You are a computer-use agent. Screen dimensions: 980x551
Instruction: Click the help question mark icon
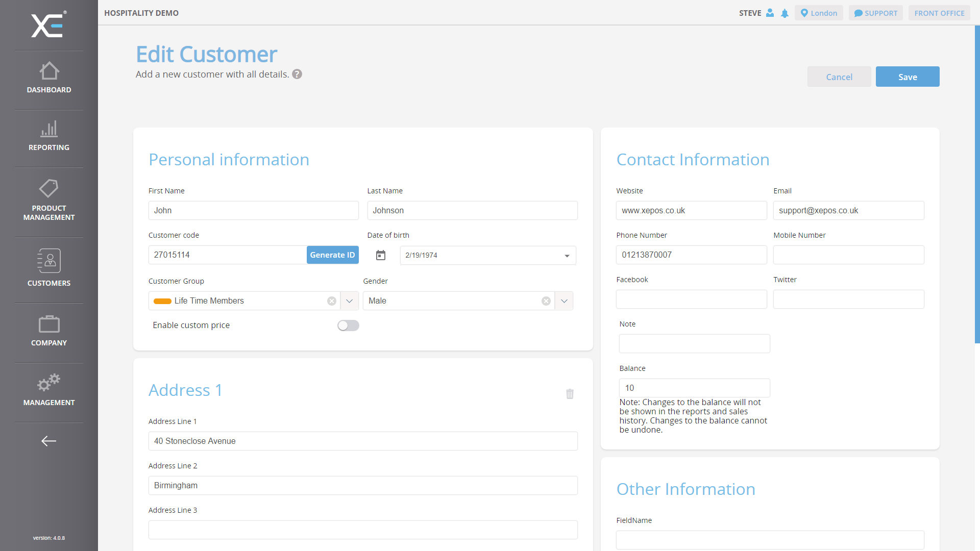tap(297, 74)
